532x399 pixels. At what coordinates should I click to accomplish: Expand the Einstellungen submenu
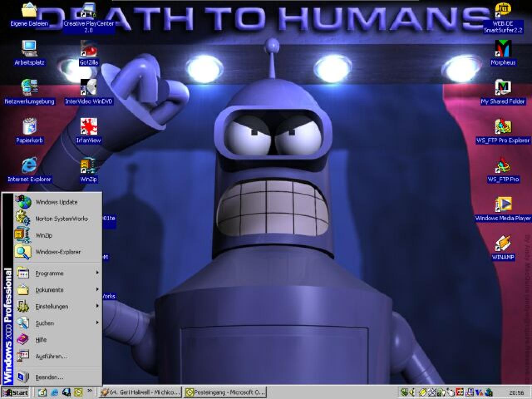[58, 306]
